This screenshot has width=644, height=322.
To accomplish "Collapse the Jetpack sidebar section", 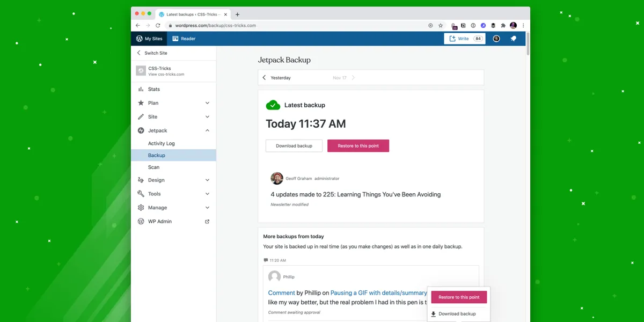I will 173,130.
